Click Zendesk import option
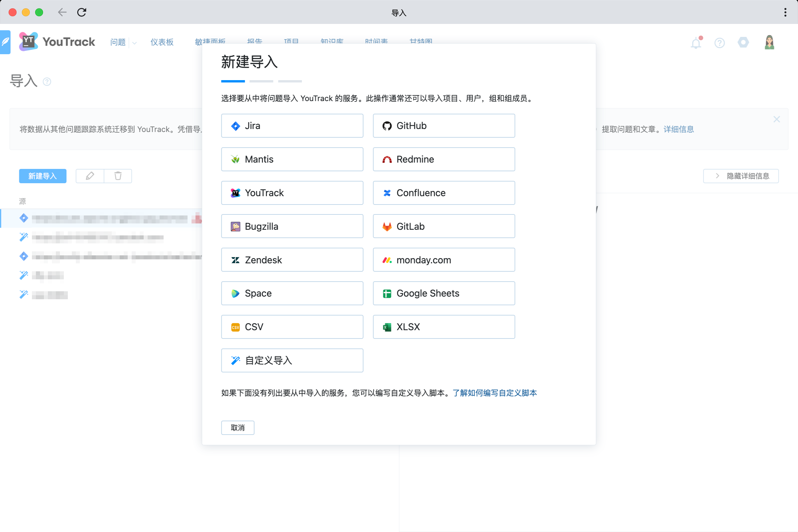The image size is (798, 532). (x=292, y=260)
